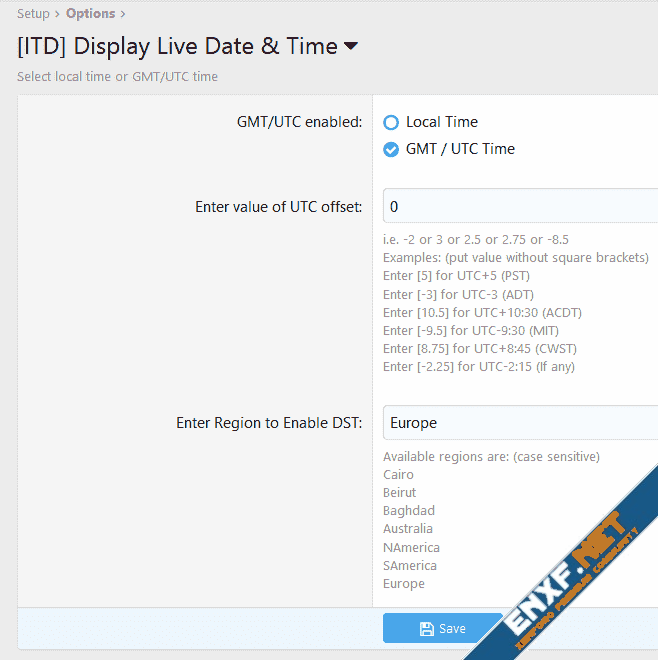Open the Options breadcrumb link
The image size is (658, 660).
coord(90,14)
